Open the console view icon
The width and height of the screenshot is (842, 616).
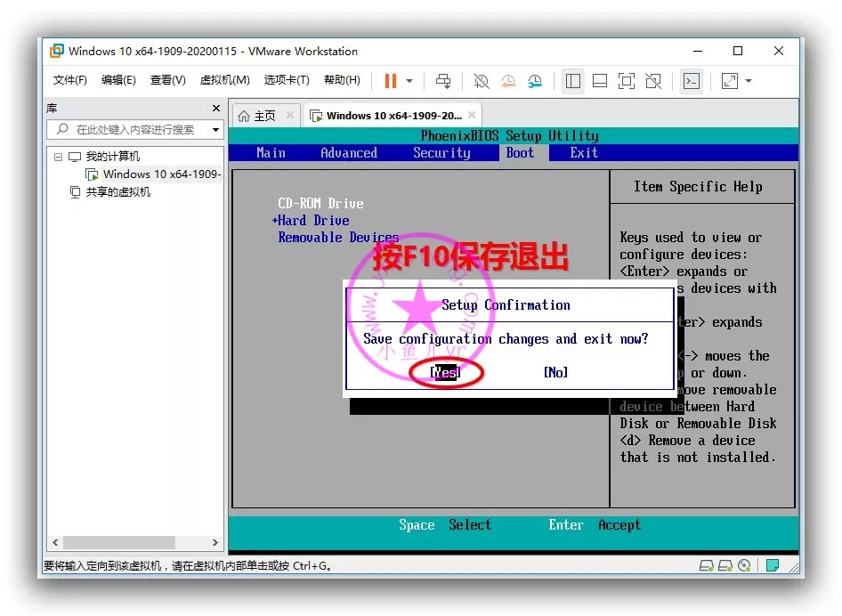691,81
